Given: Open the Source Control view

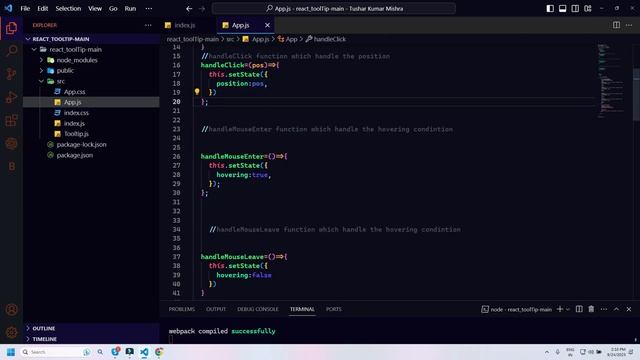Looking at the screenshot, I should tap(11, 74).
